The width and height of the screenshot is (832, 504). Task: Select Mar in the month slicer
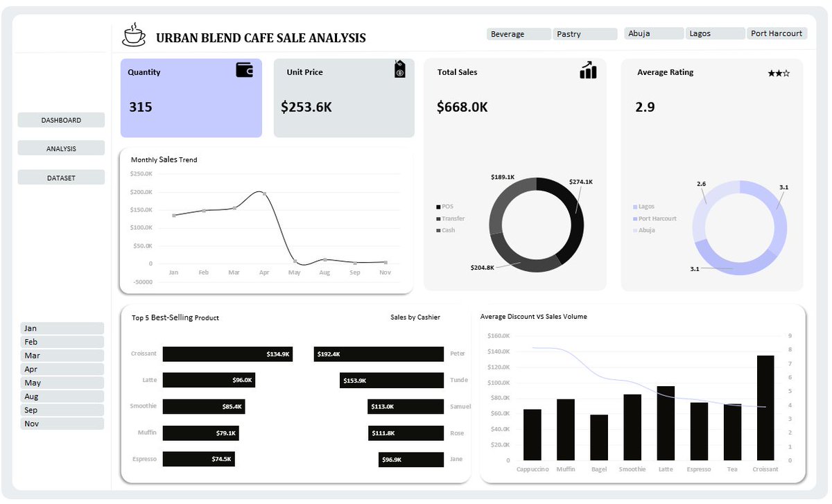(x=62, y=356)
